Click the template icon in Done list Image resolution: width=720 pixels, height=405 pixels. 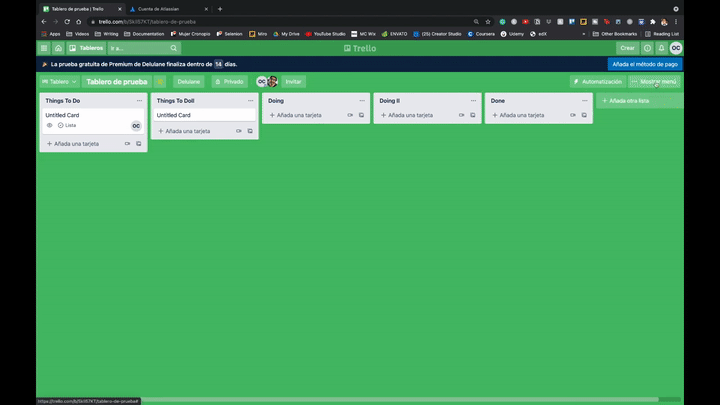(584, 115)
